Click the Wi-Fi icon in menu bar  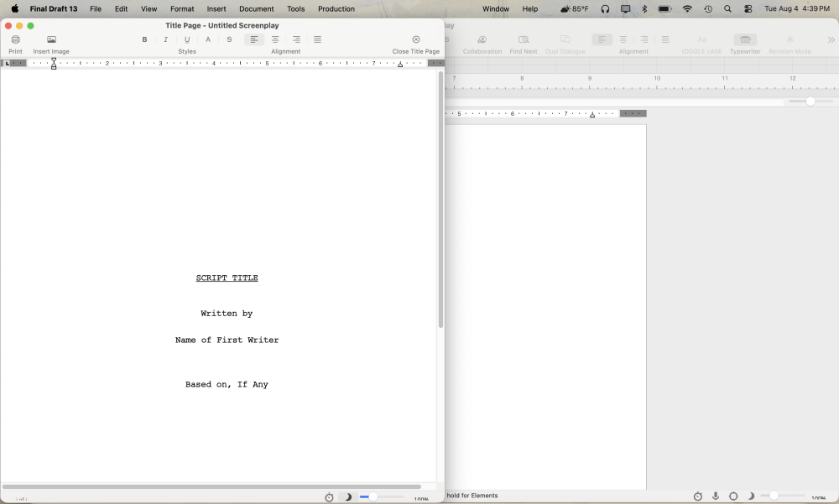[x=687, y=8]
